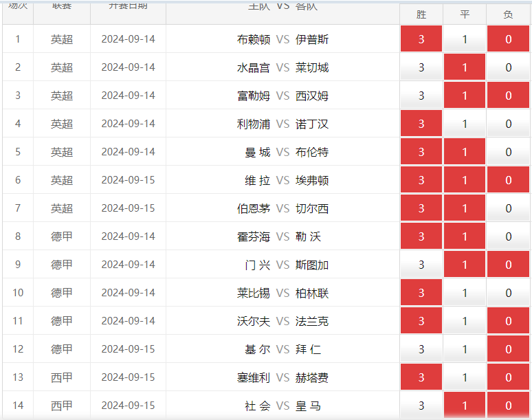
Task: Click the 胜 column header
Action: tap(421, 14)
